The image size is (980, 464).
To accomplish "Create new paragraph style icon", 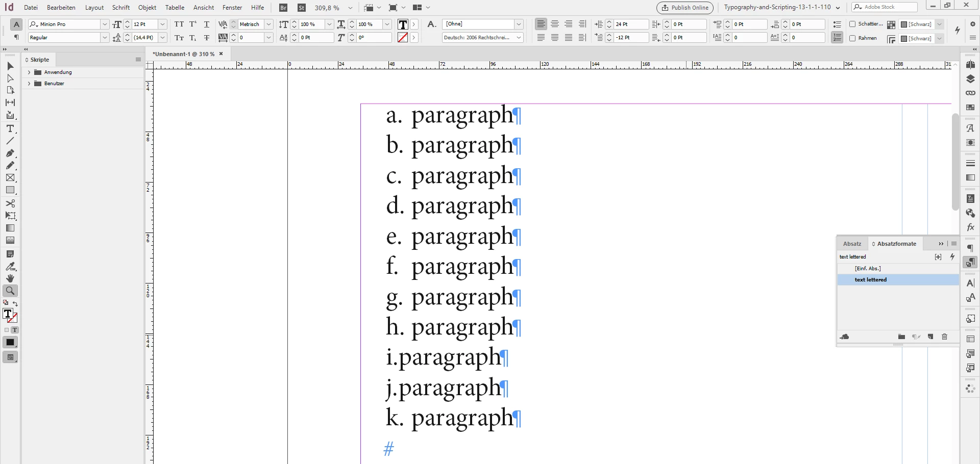I will [930, 337].
